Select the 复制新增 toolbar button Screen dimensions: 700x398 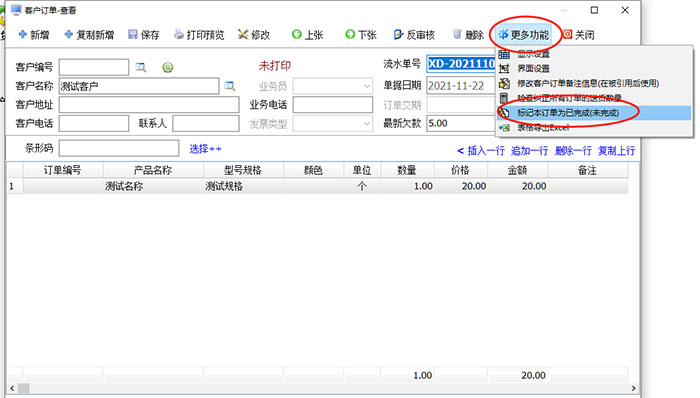tap(89, 35)
